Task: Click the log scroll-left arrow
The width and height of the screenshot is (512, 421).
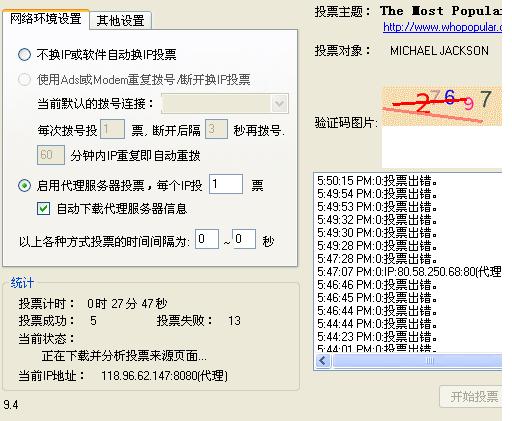Action: (323, 360)
